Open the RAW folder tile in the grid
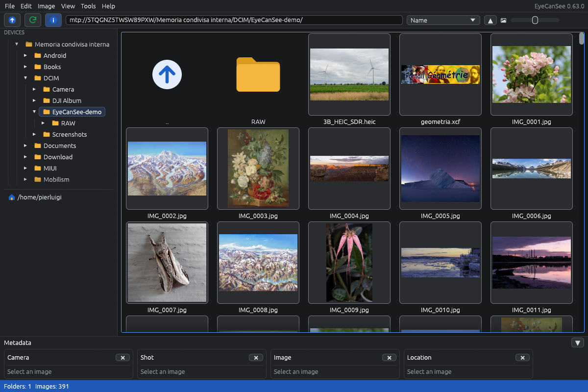Screen dimensions: 588x392 [x=258, y=74]
